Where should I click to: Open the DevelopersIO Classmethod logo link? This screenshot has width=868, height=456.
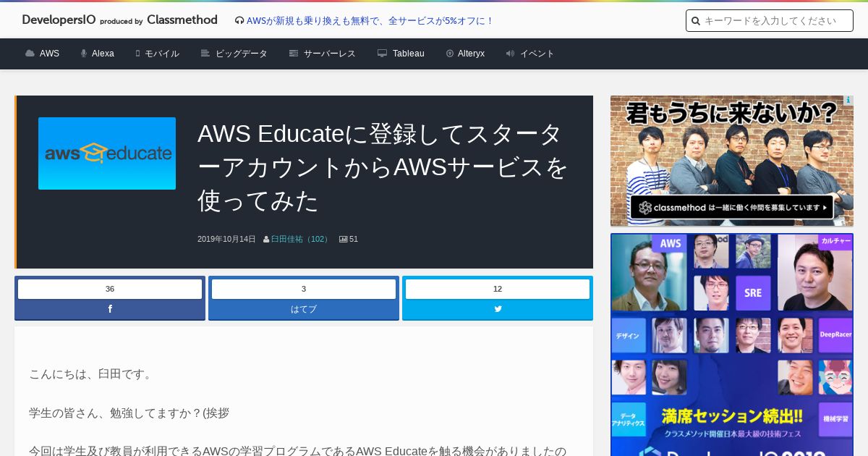click(119, 20)
